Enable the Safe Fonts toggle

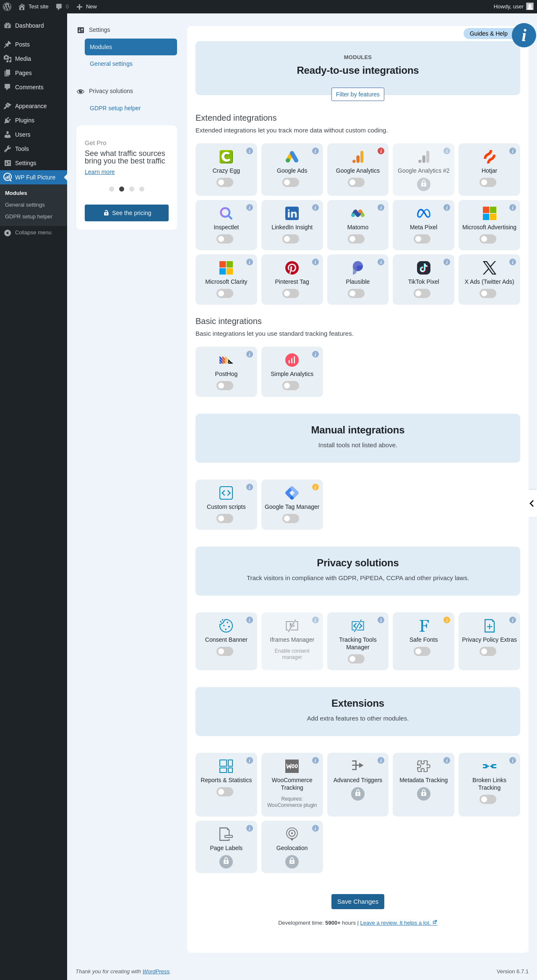click(x=422, y=651)
